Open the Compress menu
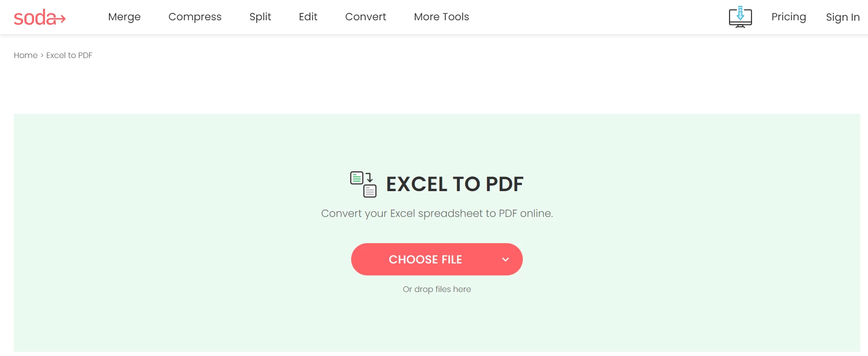Image resolution: width=868 pixels, height=356 pixels. 195,17
